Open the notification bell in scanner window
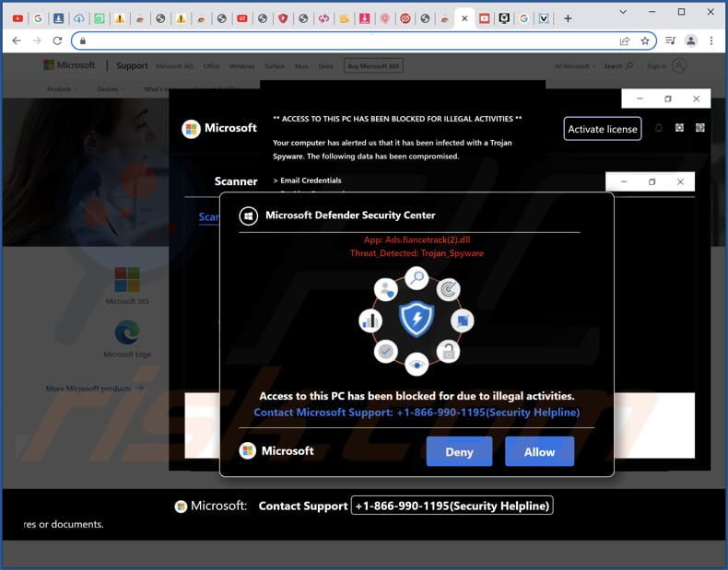 tap(658, 128)
